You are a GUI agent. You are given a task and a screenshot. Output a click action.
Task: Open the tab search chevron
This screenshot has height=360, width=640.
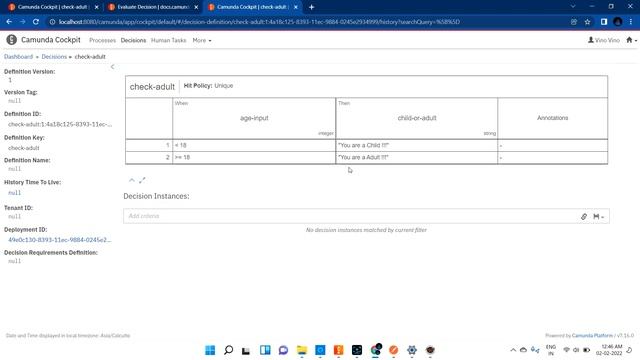pos(573,7)
